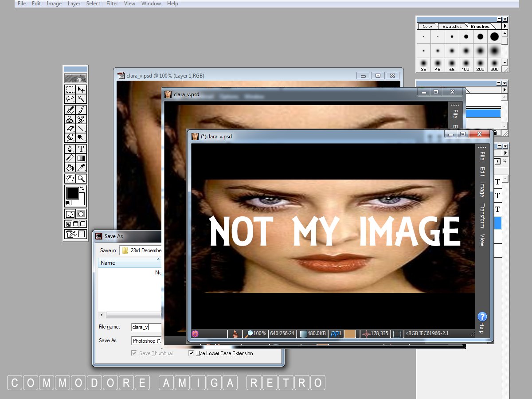Open the Filter menu

[x=112, y=4]
